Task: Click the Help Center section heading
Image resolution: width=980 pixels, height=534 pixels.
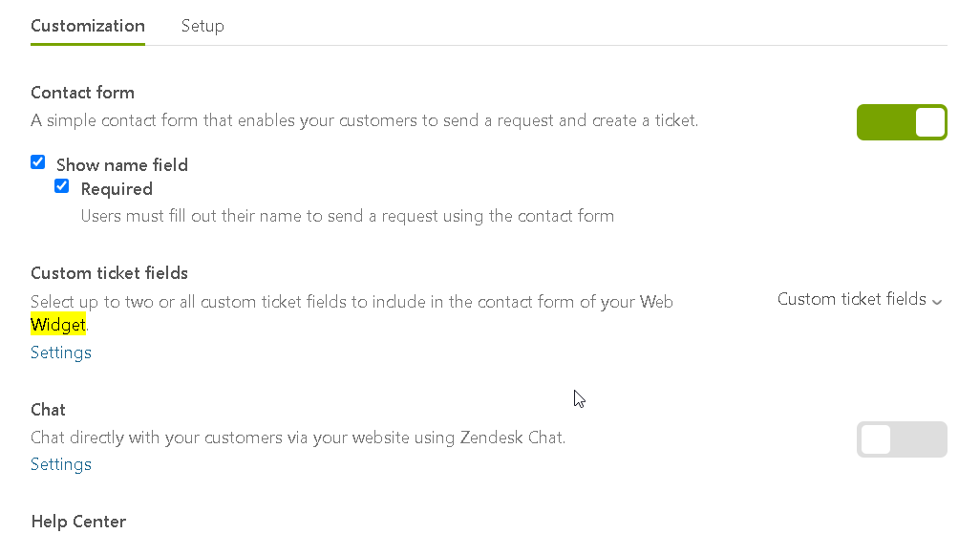Action: pyautogui.click(x=78, y=522)
